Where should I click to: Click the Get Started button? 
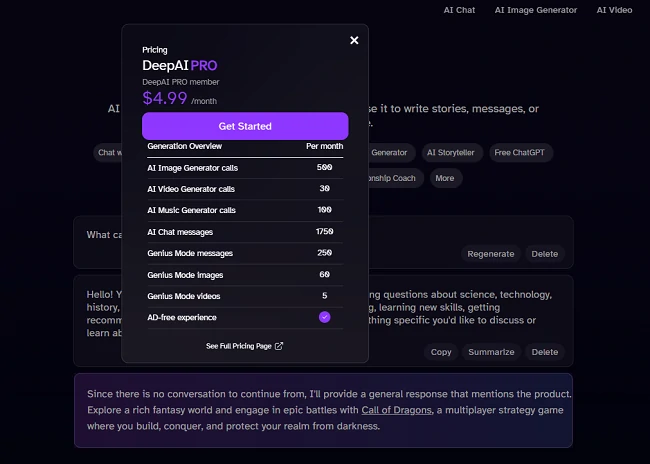[x=245, y=126]
